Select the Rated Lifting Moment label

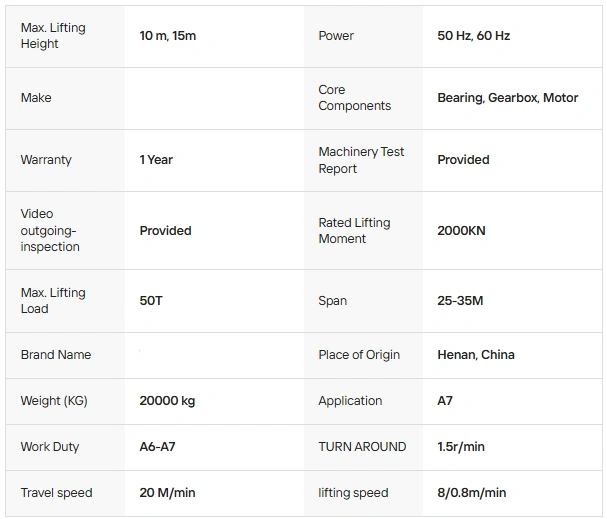pyautogui.click(x=354, y=230)
